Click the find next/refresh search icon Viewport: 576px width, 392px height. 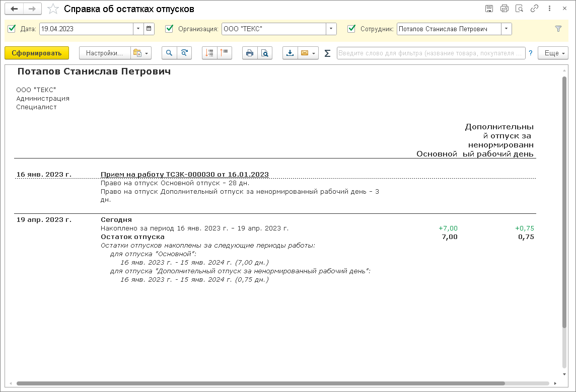click(184, 53)
